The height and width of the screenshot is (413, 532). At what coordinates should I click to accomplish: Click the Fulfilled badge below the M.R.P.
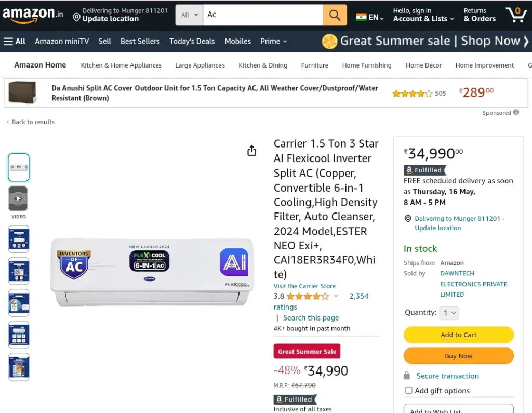point(295,399)
